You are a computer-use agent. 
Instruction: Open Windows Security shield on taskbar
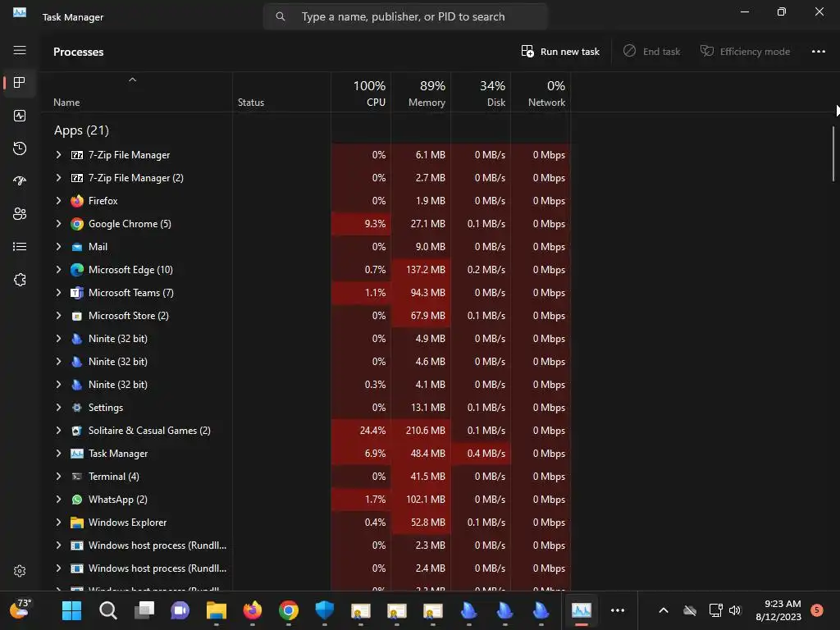[x=325, y=610]
